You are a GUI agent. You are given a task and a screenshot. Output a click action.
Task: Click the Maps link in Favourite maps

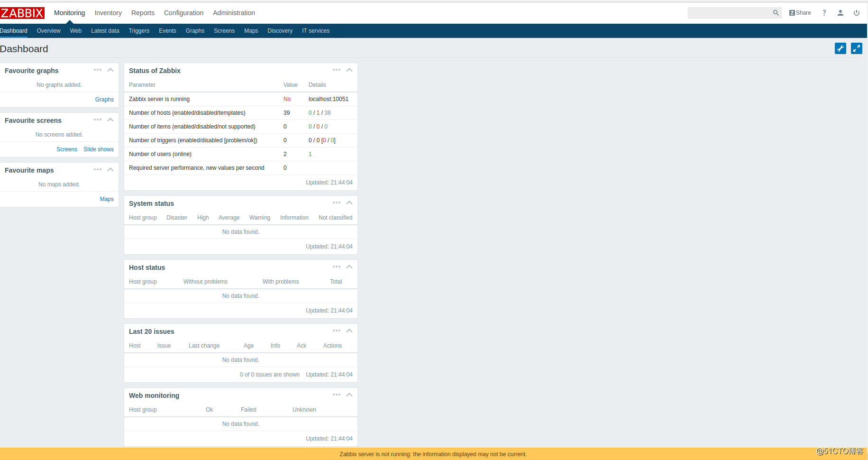107,199
